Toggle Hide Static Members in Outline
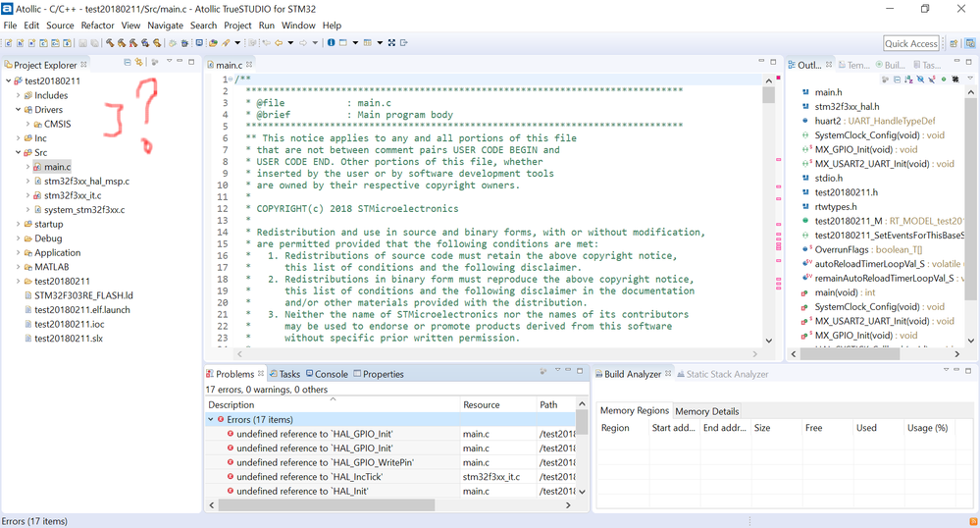The image size is (980, 528). 932,79
